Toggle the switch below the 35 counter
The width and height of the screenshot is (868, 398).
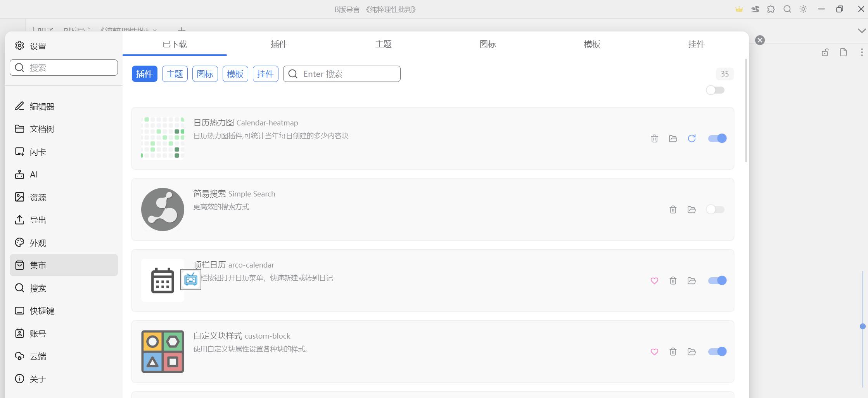(715, 90)
